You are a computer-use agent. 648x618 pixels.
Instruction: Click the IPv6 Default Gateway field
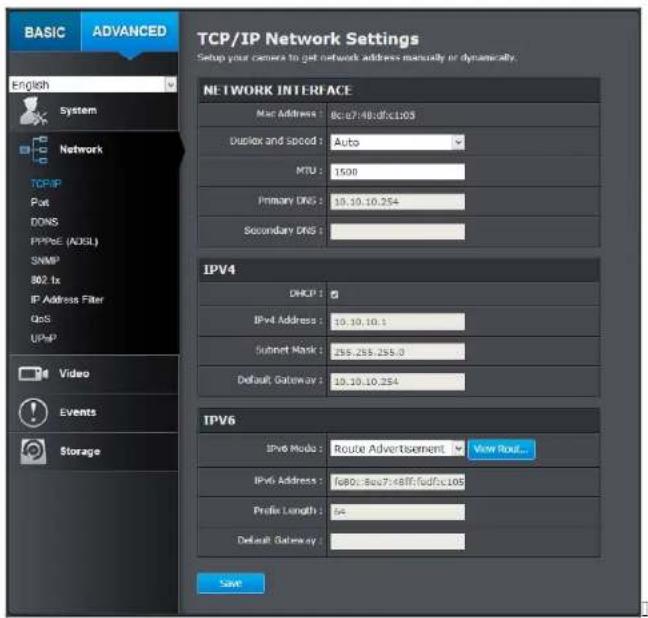pos(397,542)
